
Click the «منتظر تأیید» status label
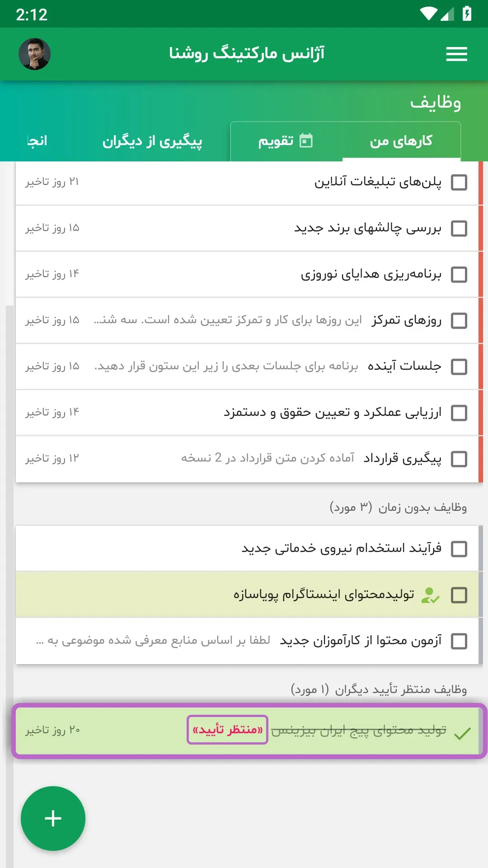(x=228, y=729)
